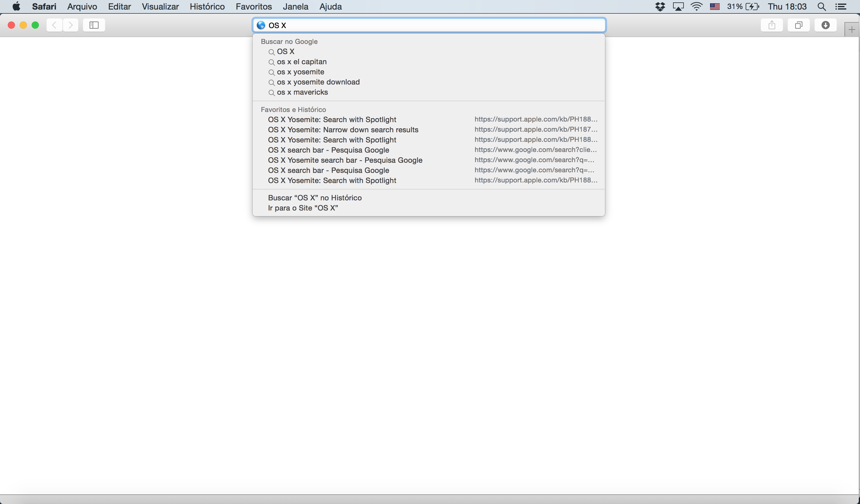Open the Editar menu
The image size is (860, 504).
pos(119,7)
